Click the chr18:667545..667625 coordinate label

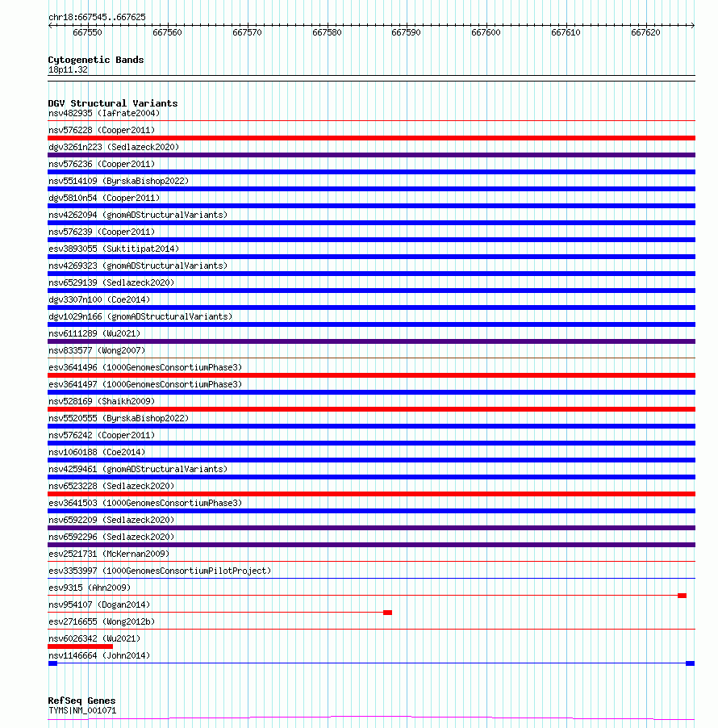[x=97, y=17]
